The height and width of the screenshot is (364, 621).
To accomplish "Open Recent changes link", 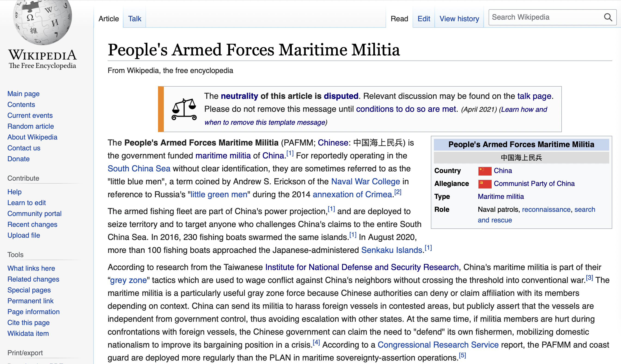I will (x=32, y=224).
